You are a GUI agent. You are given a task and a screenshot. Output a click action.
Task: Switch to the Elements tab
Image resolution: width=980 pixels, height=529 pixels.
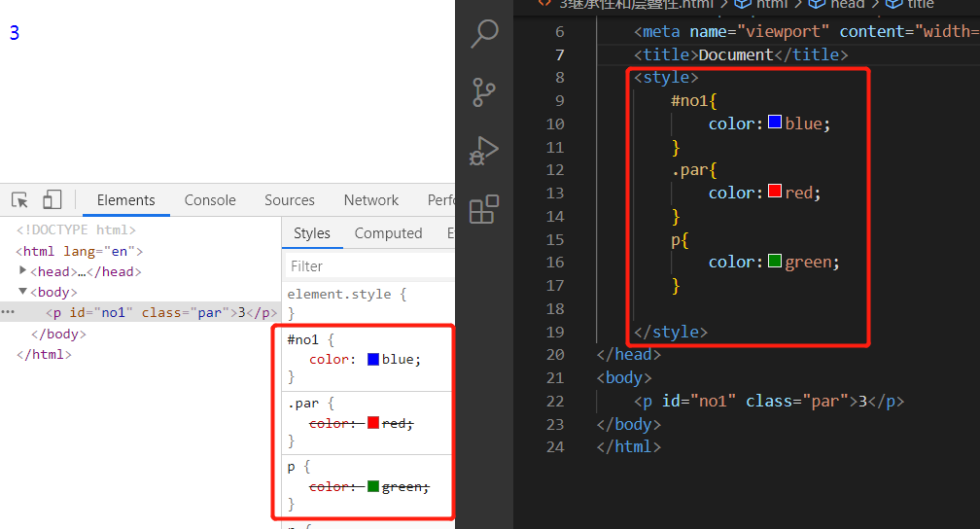click(125, 200)
